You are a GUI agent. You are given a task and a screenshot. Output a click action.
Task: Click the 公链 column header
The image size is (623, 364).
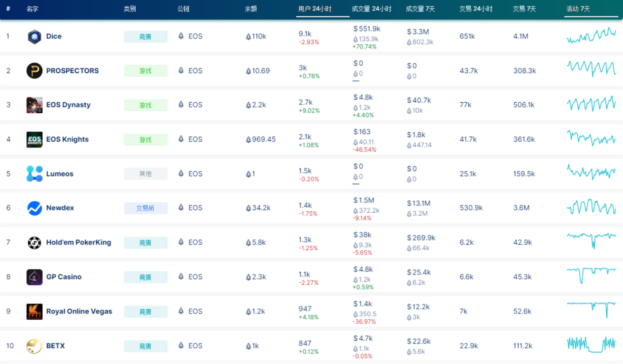[x=183, y=9]
